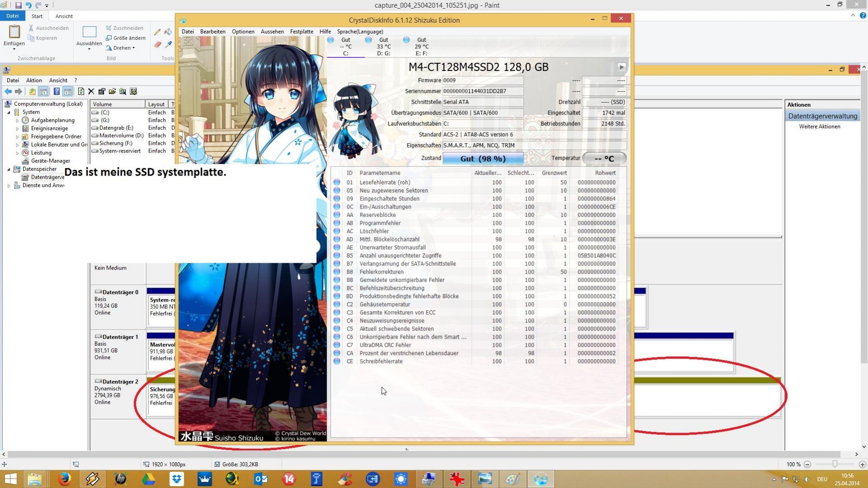Select the E: F: disk tab at 29 °C
Screen dimensions: 868x488
tap(422, 47)
